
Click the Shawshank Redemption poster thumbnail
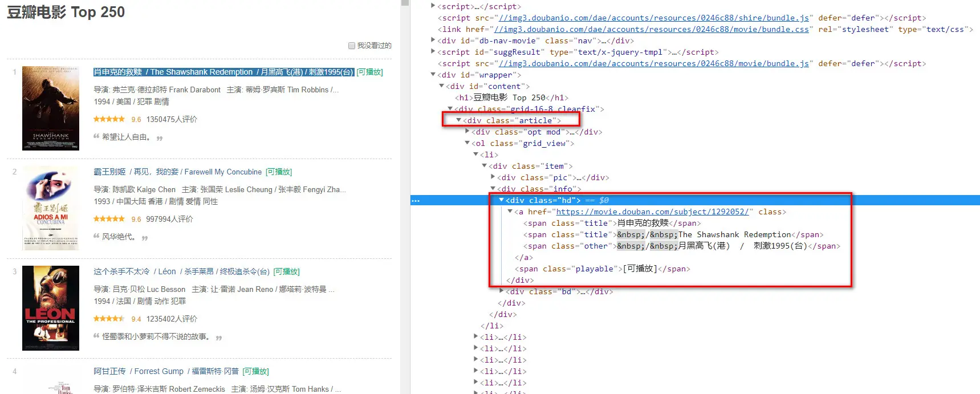[x=51, y=108]
